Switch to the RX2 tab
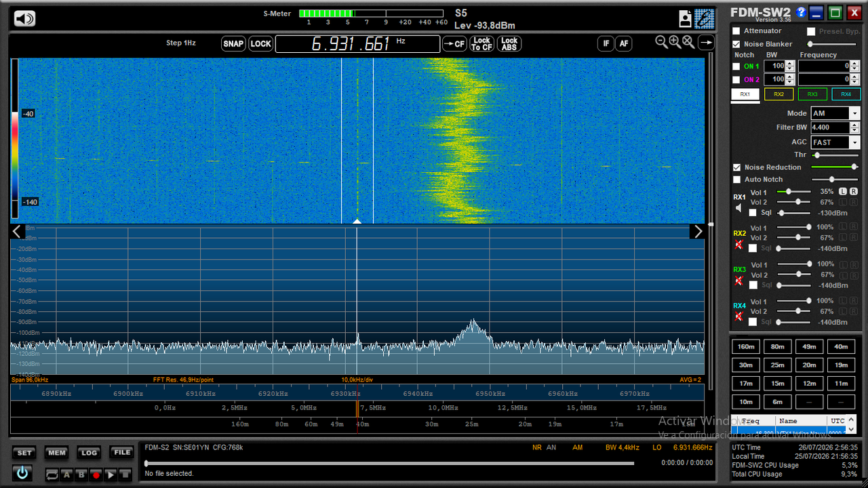 tap(778, 94)
